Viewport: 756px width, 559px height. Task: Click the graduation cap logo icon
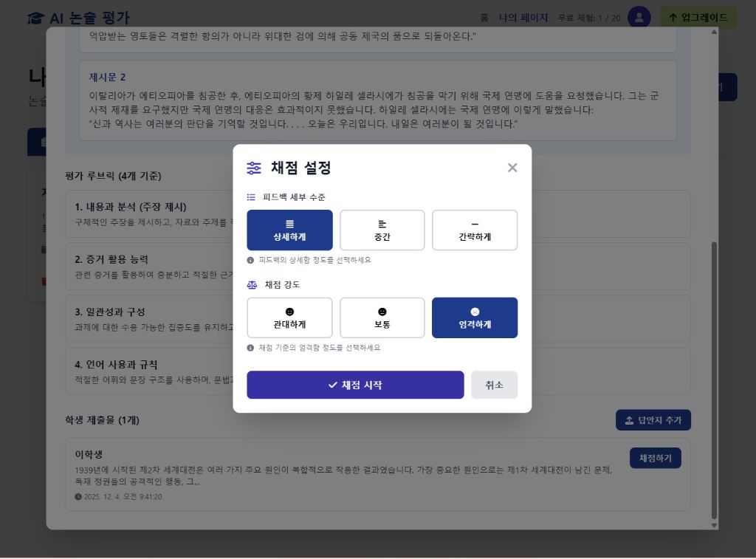(x=35, y=16)
